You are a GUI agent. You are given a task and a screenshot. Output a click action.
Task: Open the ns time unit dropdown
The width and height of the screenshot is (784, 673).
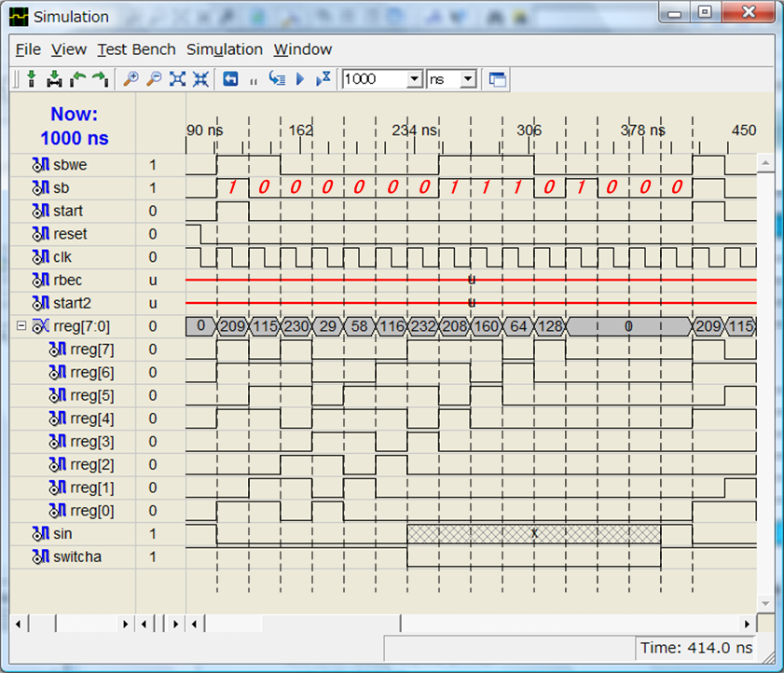click(468, 79)
